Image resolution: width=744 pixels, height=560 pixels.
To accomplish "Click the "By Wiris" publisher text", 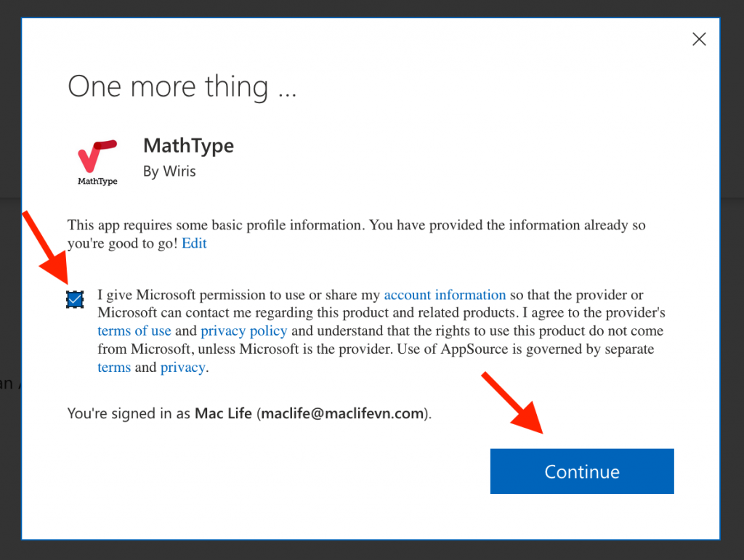I will [169, 172].
